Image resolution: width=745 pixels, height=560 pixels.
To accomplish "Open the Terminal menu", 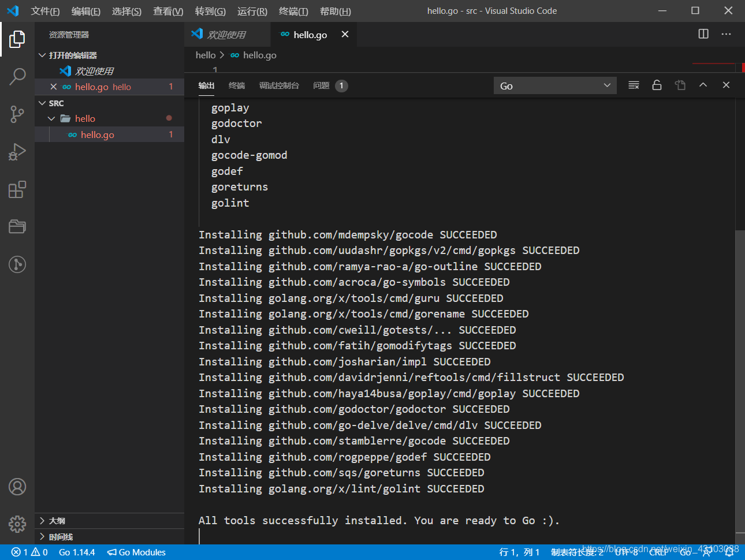I will (x=293, y=11).
